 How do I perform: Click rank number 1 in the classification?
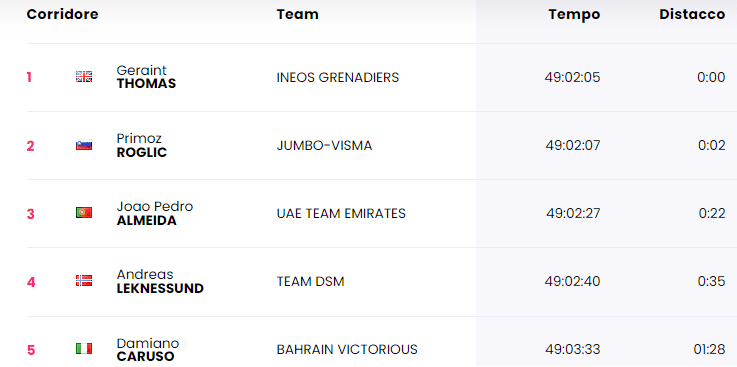tap(29, 77)
